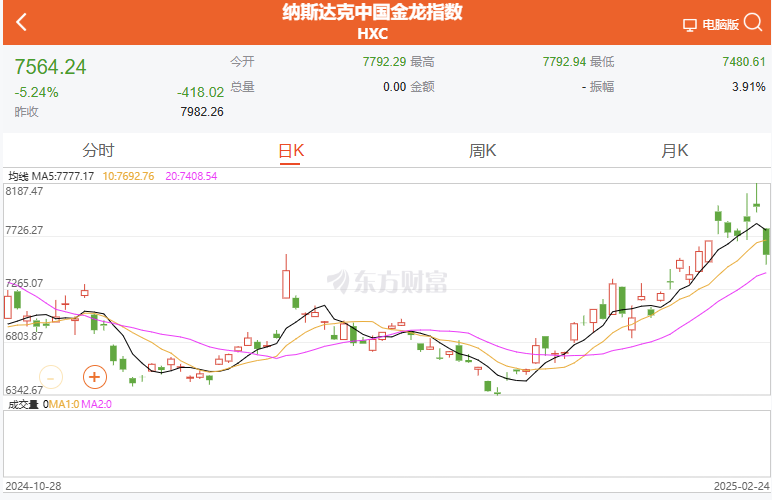Switch to 月K tab

click(x=675, y=151)
